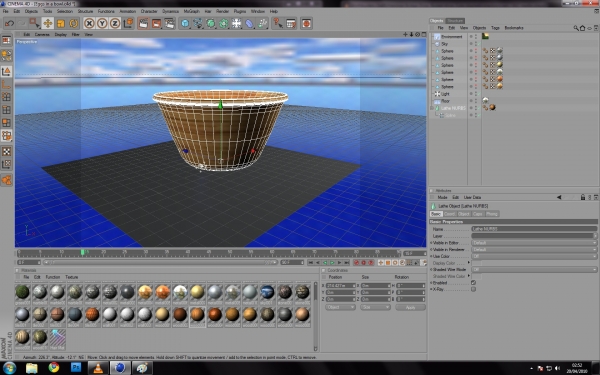This screenshot has width=600, height=375.
Task: Expand the Display Color arrow
Action: (469, 263)
